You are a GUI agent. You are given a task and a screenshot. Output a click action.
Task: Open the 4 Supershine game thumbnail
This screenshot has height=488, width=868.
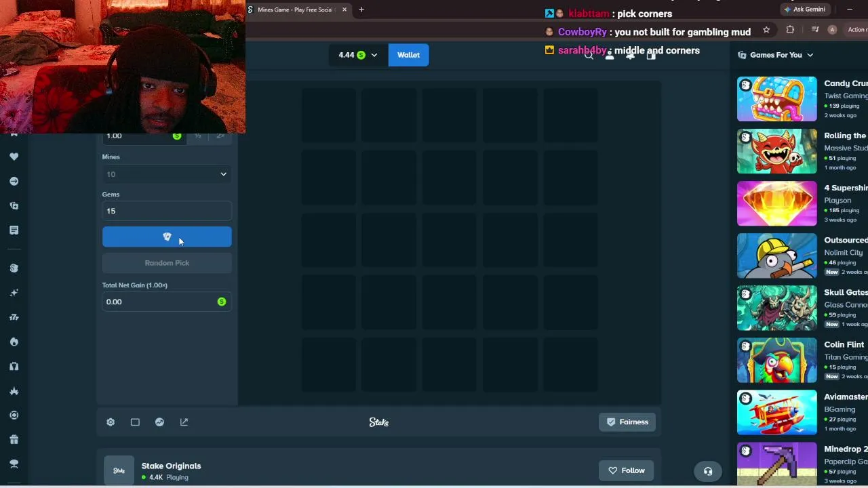click(x=777, y=203)
